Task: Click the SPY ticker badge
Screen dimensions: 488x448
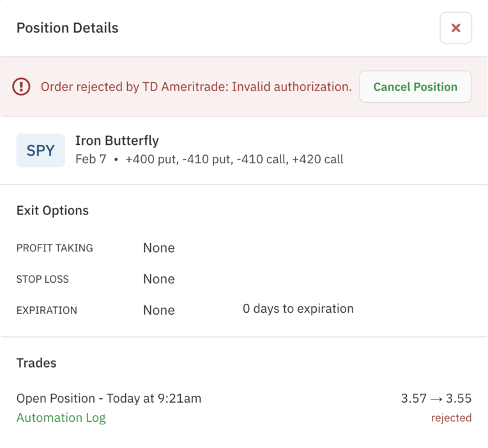Action: (x=40, y=151)
